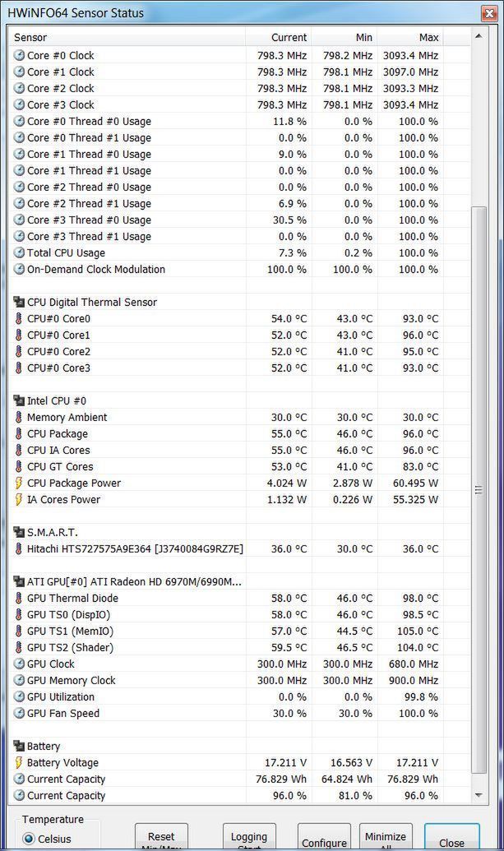The height and width of the screenshot is (851, 504).
Task: Click the CPU Digital Thermal Sensor chip icon
Action: 19,302
